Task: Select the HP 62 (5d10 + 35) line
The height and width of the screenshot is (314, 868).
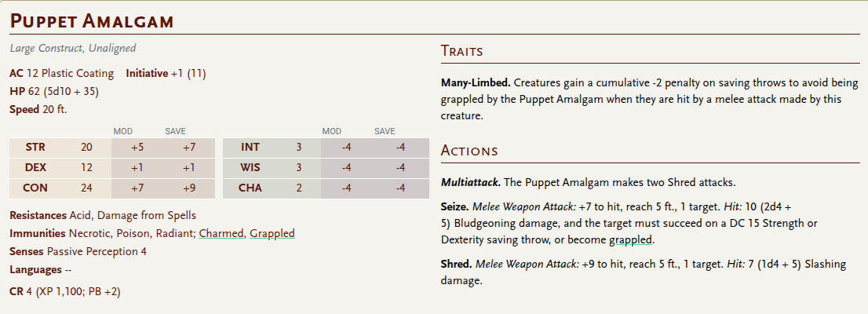Action: pyautogui.click(x=54, y=91)
